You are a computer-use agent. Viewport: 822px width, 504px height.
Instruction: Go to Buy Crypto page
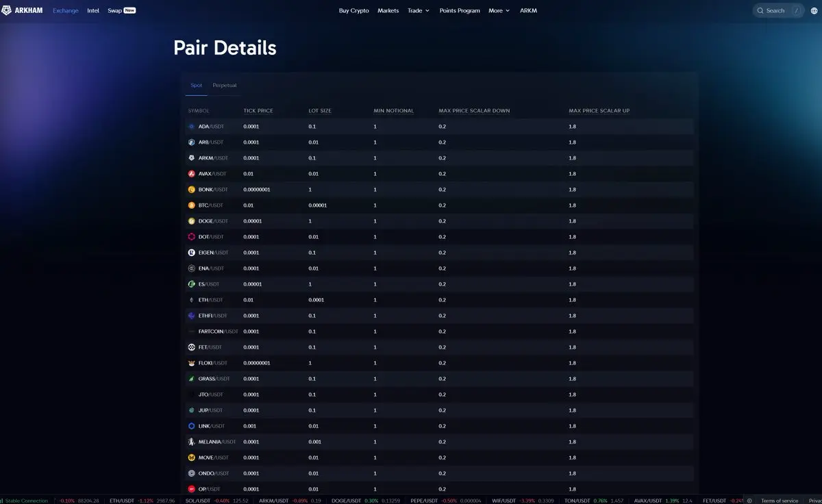(354, 11)
